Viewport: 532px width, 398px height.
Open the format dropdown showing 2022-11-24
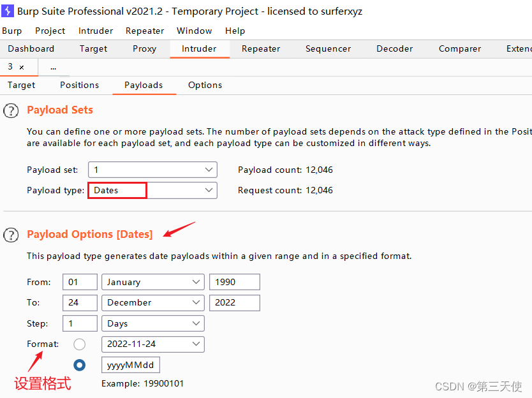click(x=153, y=344)
